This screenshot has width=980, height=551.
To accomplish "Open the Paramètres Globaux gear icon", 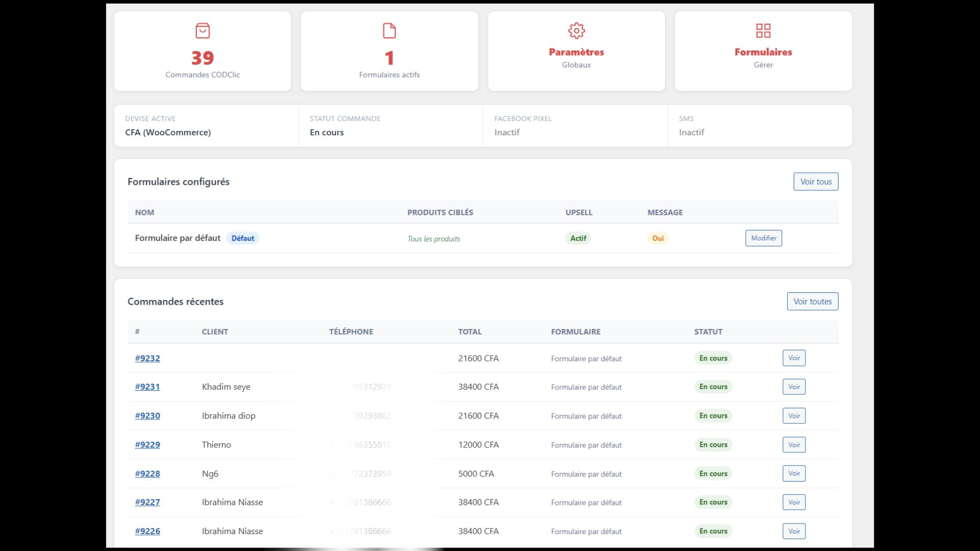I will tap(576, 31).
